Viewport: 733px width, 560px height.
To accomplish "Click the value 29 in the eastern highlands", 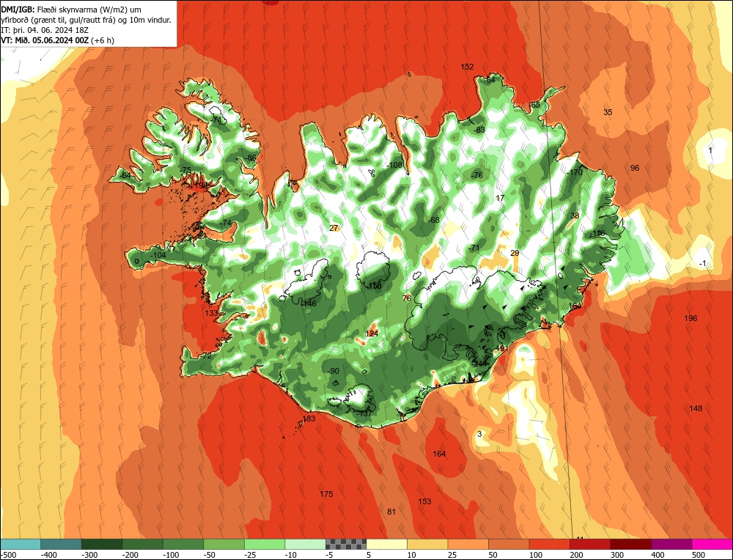I will click(x=515, y=254).
